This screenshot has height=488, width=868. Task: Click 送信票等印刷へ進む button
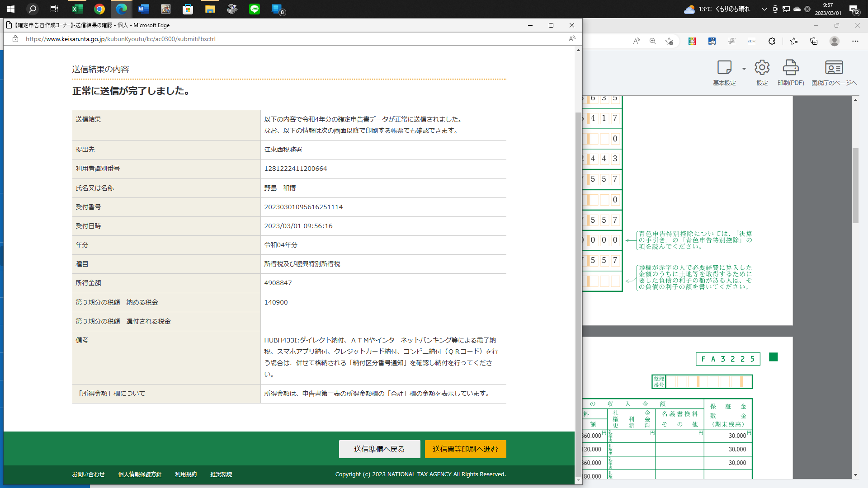point(465,449)
